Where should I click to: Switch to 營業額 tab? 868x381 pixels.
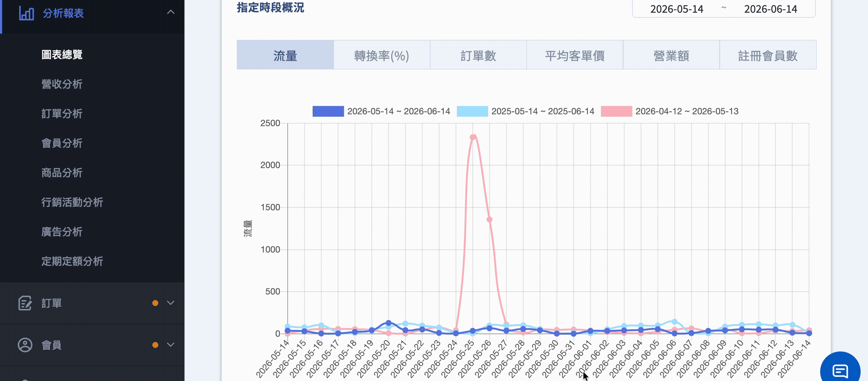click(x=671, y=55)
